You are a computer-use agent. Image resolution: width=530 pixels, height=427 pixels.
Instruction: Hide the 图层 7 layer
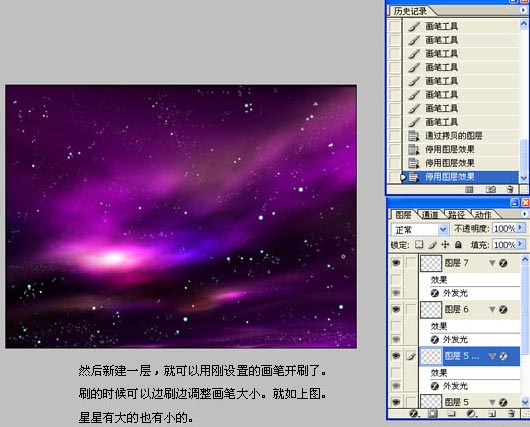tap(396, 263)
